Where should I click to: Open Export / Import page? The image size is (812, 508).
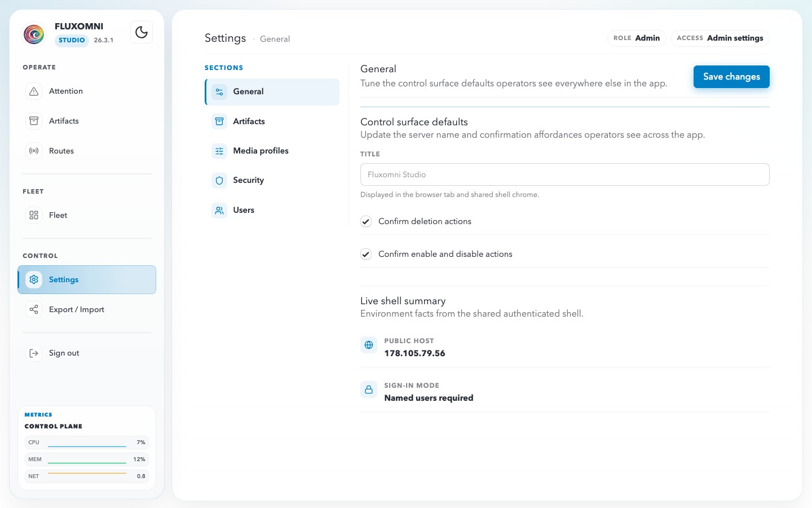coord(87,309)
